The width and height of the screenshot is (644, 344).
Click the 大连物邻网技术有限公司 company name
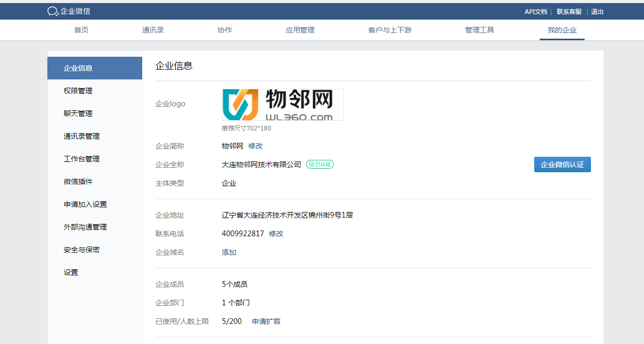click(x=262, y=165)
